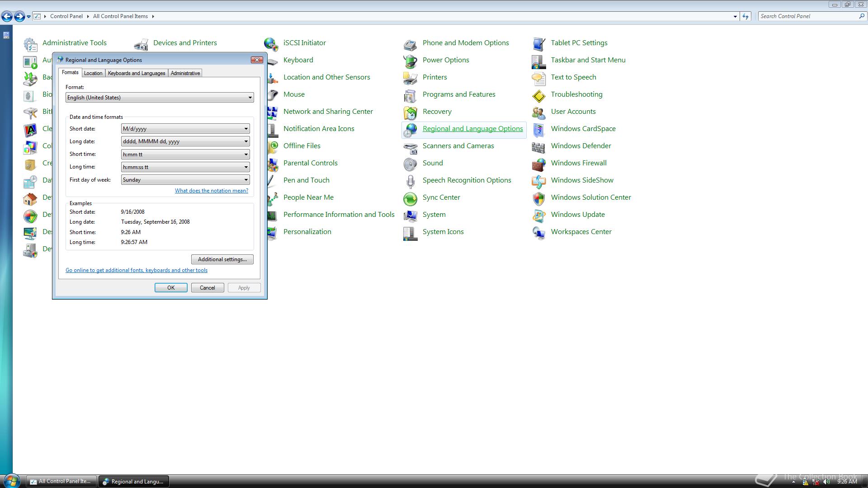This screenshot has height=488, width=868.
Task: Open Workspaces Center icon
Action: 539,233
